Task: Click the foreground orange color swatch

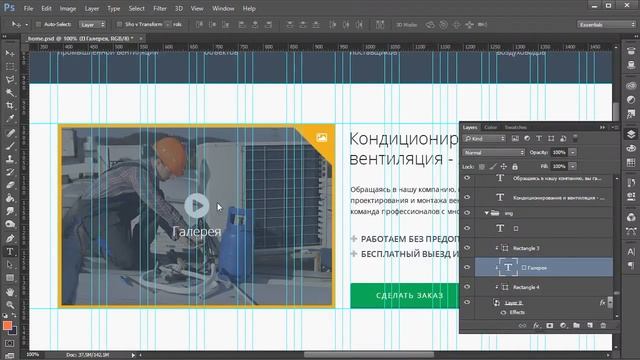Action: [x=7, y=325]
